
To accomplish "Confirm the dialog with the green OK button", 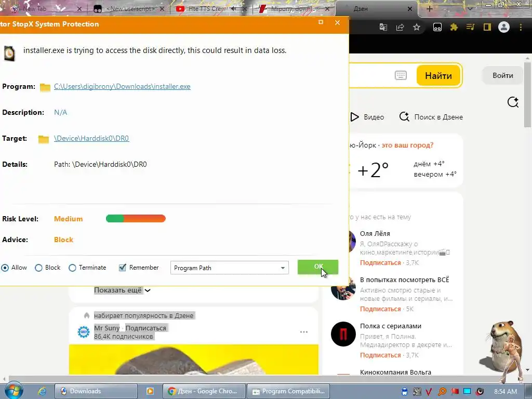I will click(x=318, y=267).
